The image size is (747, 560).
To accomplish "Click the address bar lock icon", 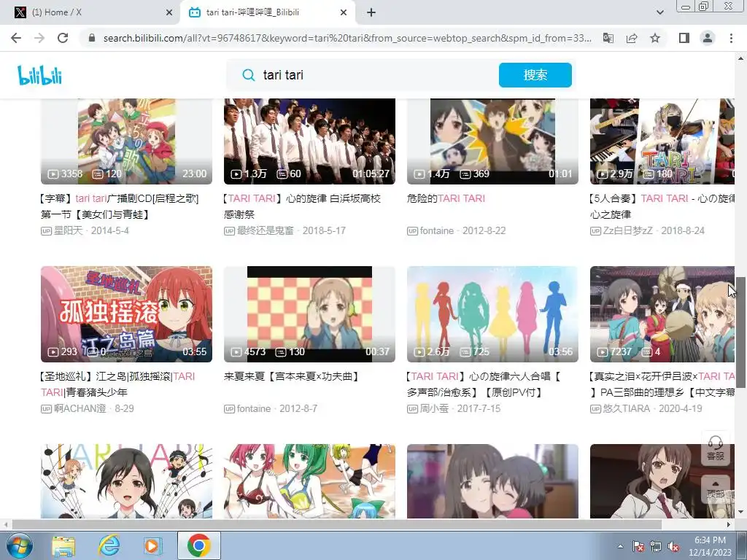I will 92,38.
